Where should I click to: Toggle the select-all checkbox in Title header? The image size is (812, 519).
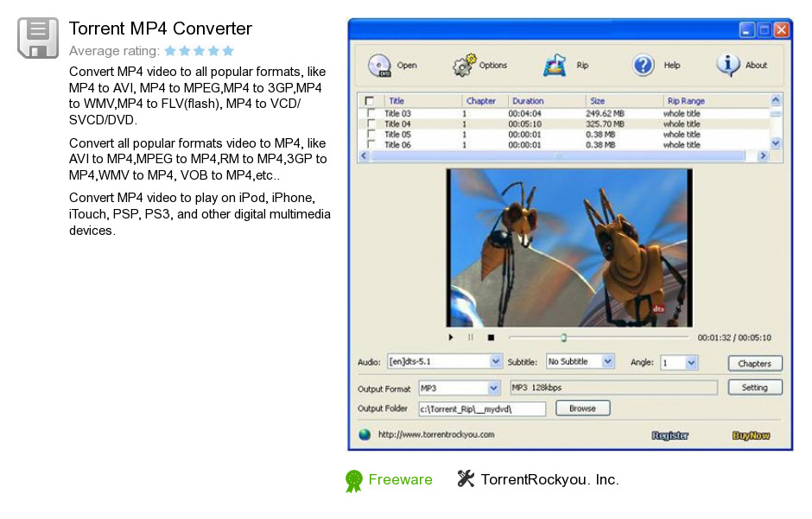[369, 101]
